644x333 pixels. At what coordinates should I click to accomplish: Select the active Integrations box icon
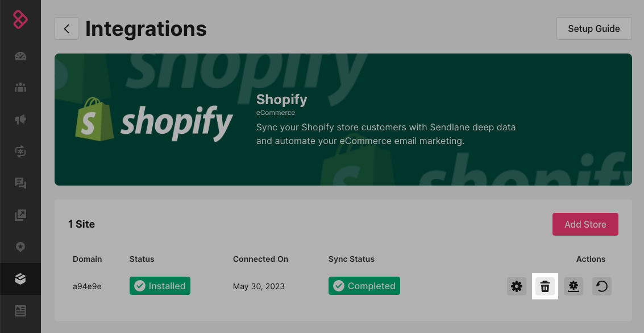20,279
